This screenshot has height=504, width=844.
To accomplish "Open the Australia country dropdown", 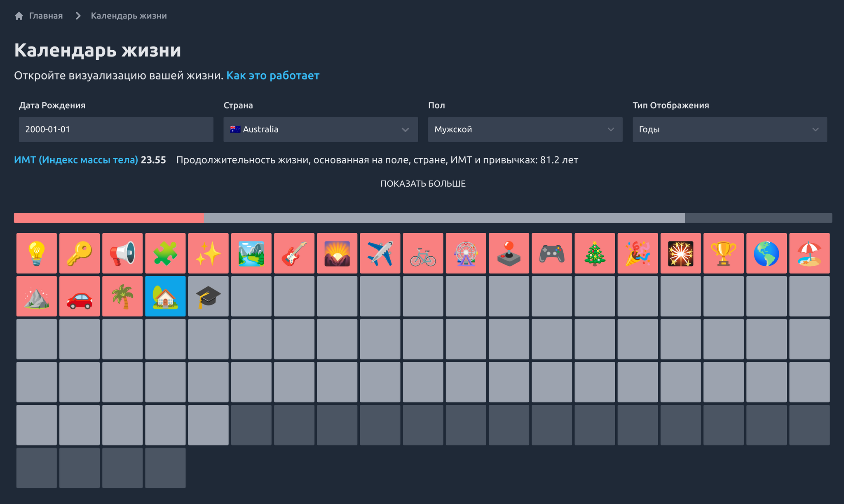I will click(320, 129).
